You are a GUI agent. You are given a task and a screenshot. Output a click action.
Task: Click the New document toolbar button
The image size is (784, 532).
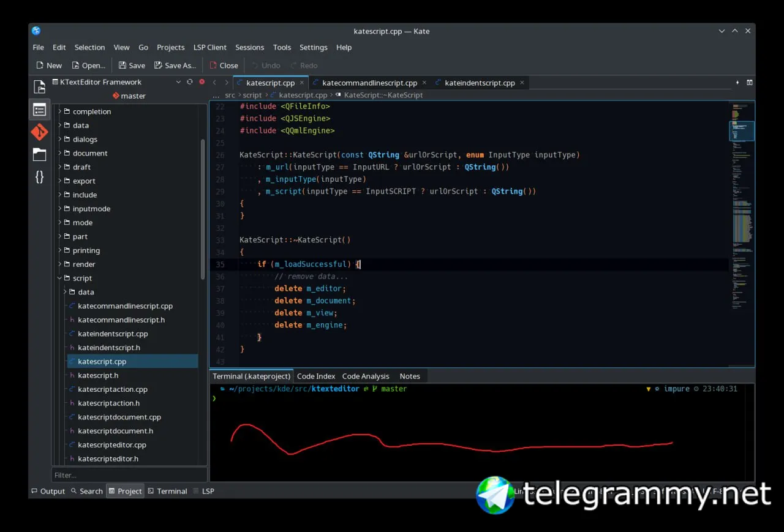(48, 66)
